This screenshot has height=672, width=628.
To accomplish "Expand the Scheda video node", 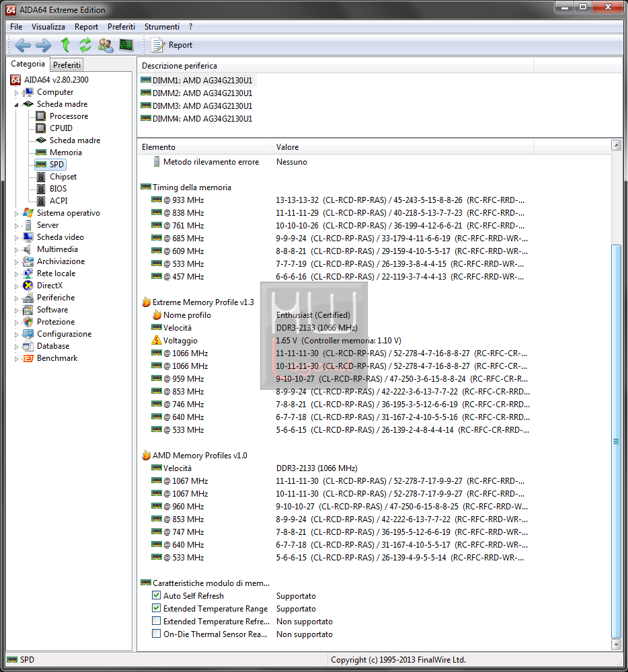I will point(16,237).
